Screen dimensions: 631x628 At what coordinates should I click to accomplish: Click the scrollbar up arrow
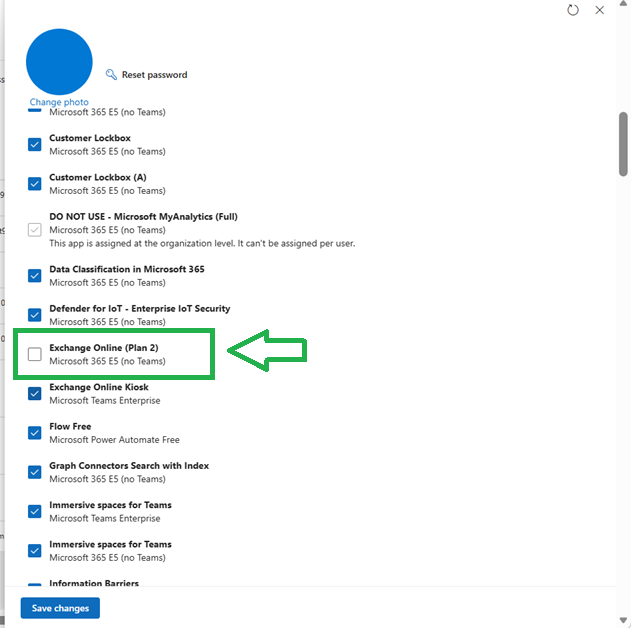click(x=623, y=3)
